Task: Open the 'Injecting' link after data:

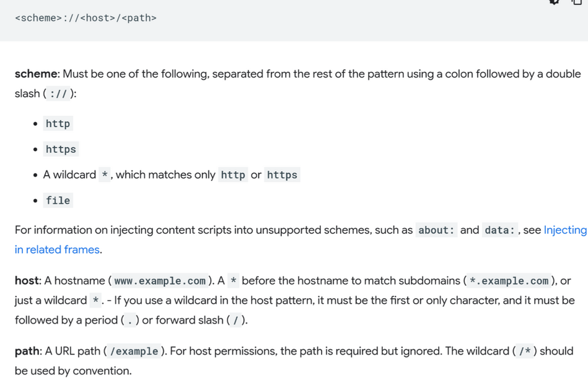Action: (x=565, y=229)
